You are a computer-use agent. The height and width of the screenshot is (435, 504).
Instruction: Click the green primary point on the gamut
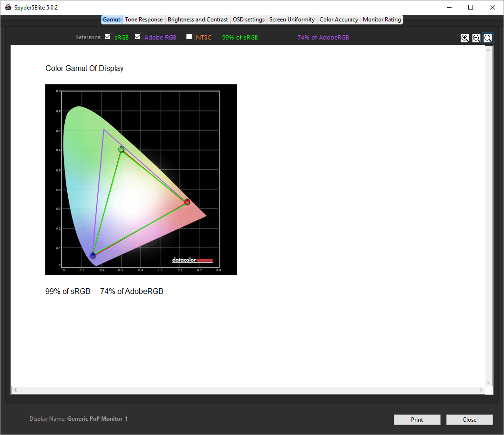point(121,149)
